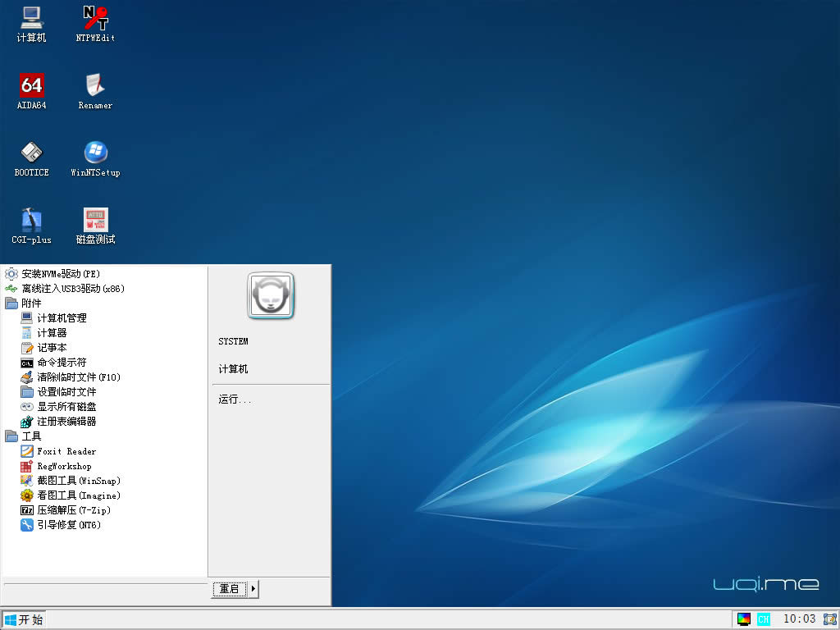Click the CH input language indicator

click(764, 619)
